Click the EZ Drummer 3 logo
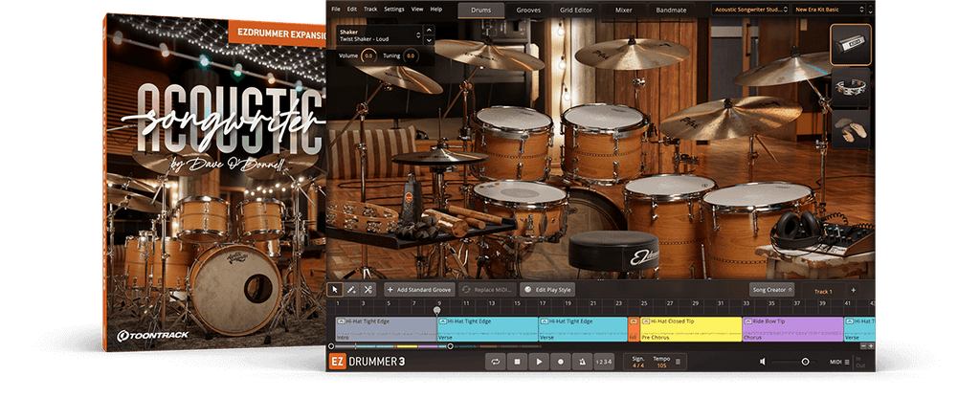980x398 pixels. (x=367, y=361)
